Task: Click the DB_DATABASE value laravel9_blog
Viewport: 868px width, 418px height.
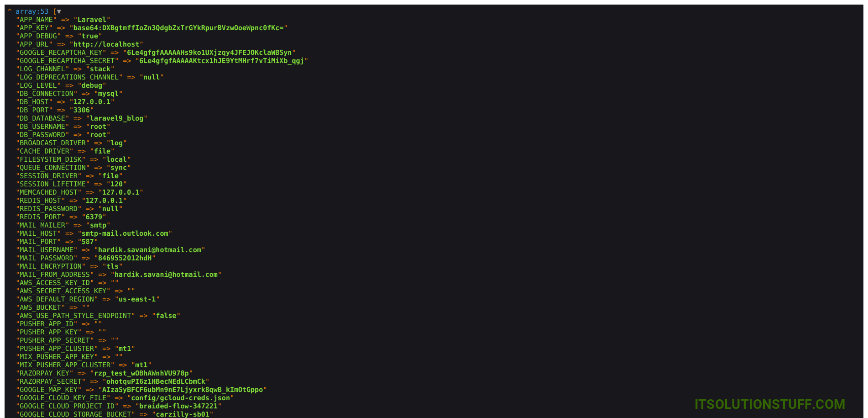Action: point(116,118)
